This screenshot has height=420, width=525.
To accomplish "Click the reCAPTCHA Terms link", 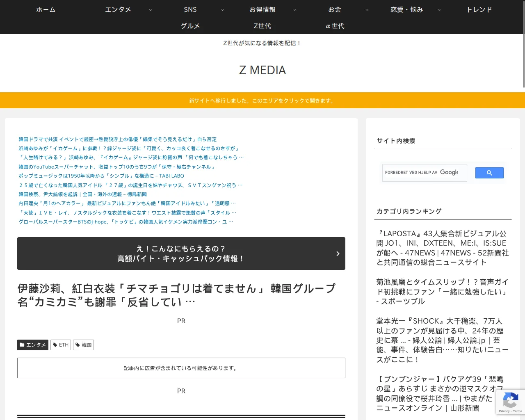I will pos(518,411).
